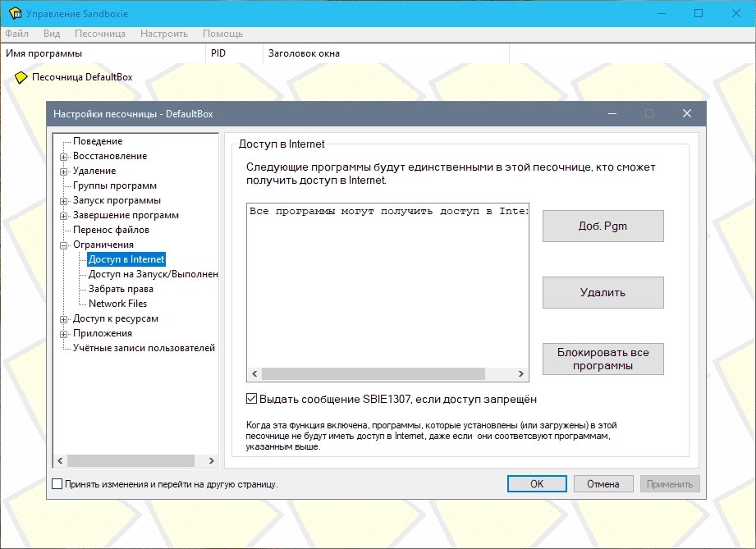756x549 pixels.
Task: Click the Заголовок окна column header
Action: (386, 53)
